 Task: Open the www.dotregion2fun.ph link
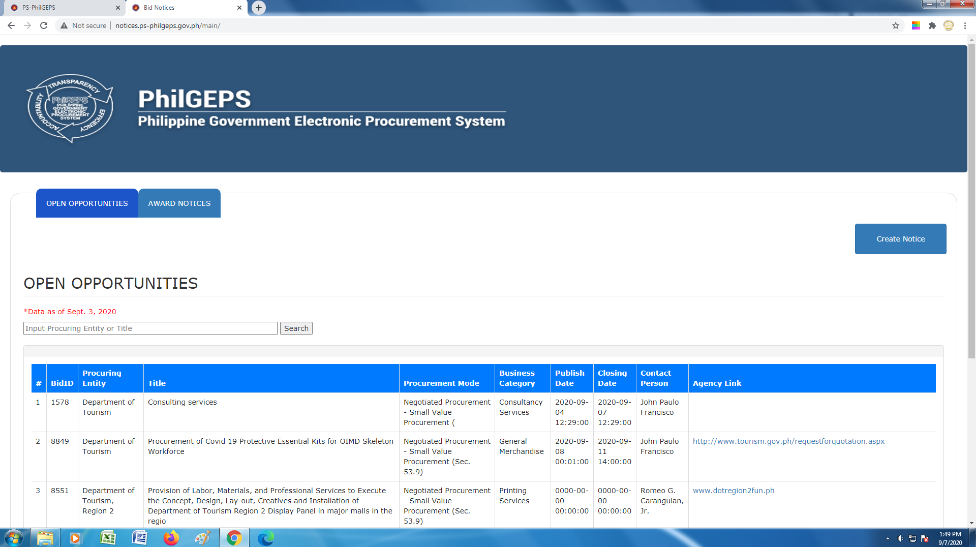(x=733, y=490)
